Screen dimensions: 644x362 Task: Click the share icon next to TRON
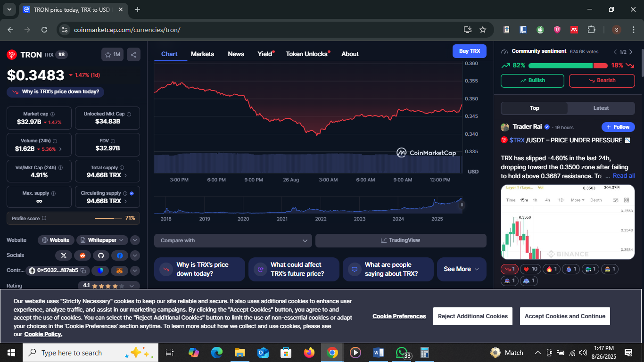pos(133,55)
